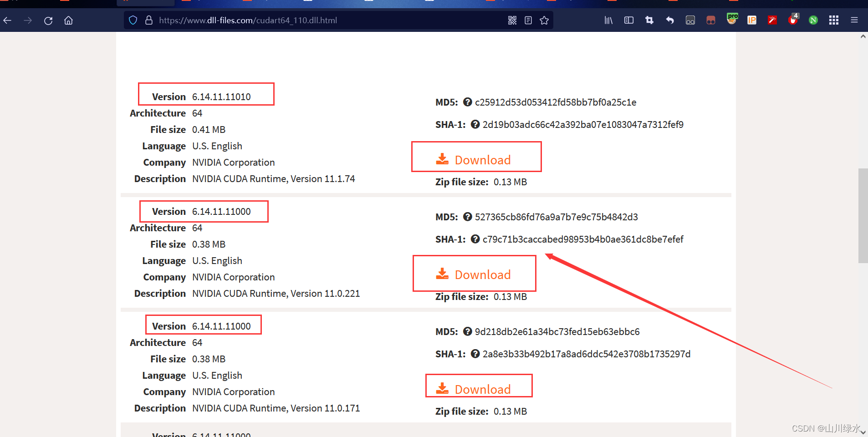This screenshot has width=868, height=437.
Task: Click MD5 help icon for c25912d5 hash
Action: pos(467,102)
